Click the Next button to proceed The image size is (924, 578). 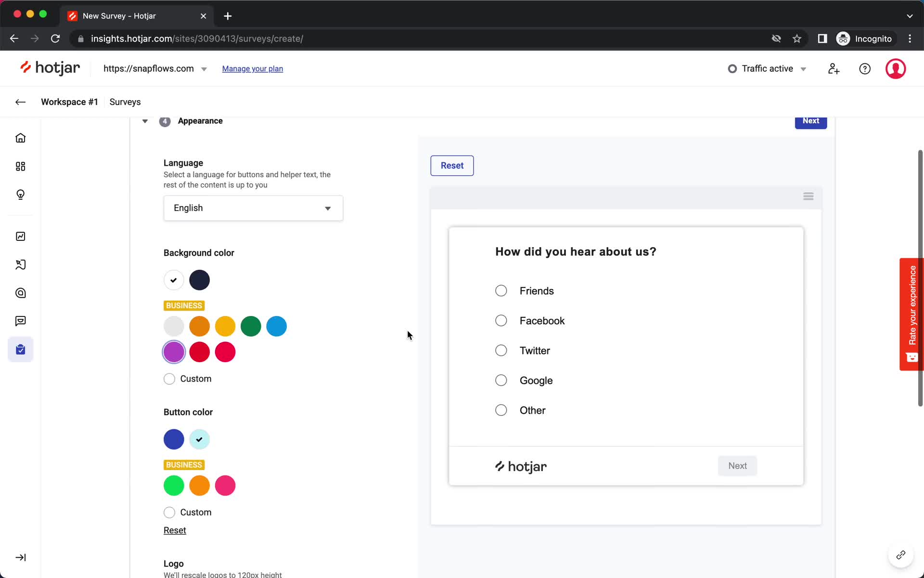810,120
